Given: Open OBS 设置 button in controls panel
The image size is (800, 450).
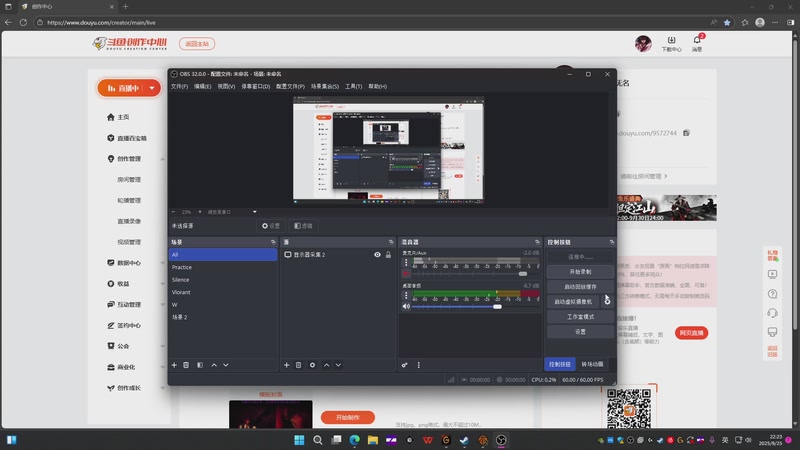Looking at the screenshot, I should tap(581, 332).
